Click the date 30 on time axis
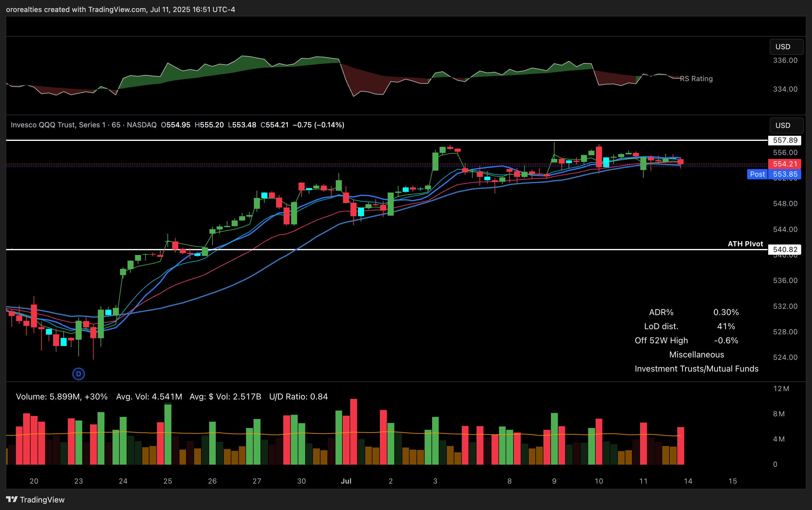Screen dimensions: 812x510 pos(302,481)
